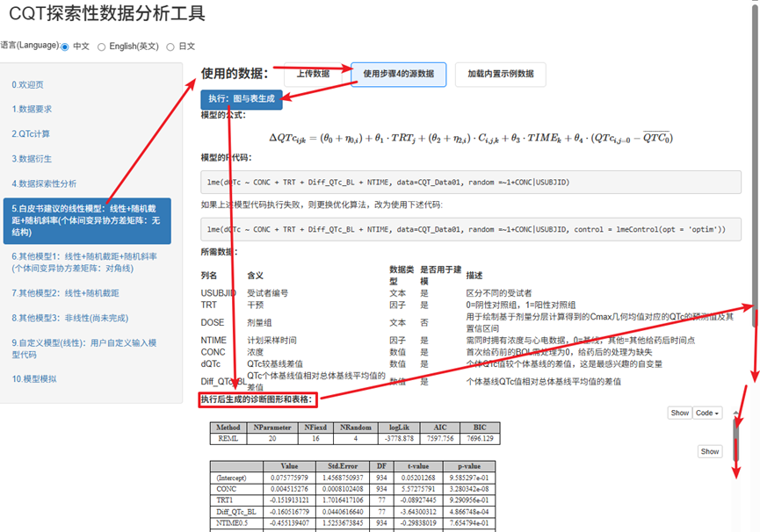
Task: Navigate to 3.数据衍生 section
Action: pyautogui.click(x=32, y=159)
